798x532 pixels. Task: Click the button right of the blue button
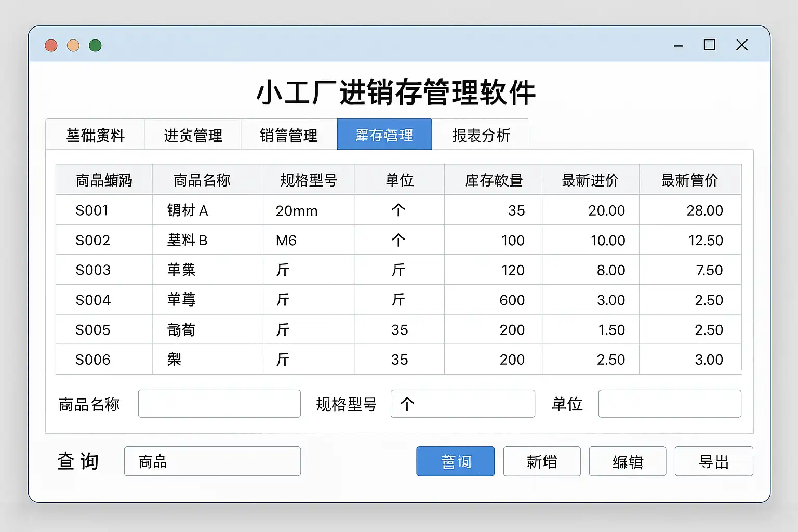(541, 461)
